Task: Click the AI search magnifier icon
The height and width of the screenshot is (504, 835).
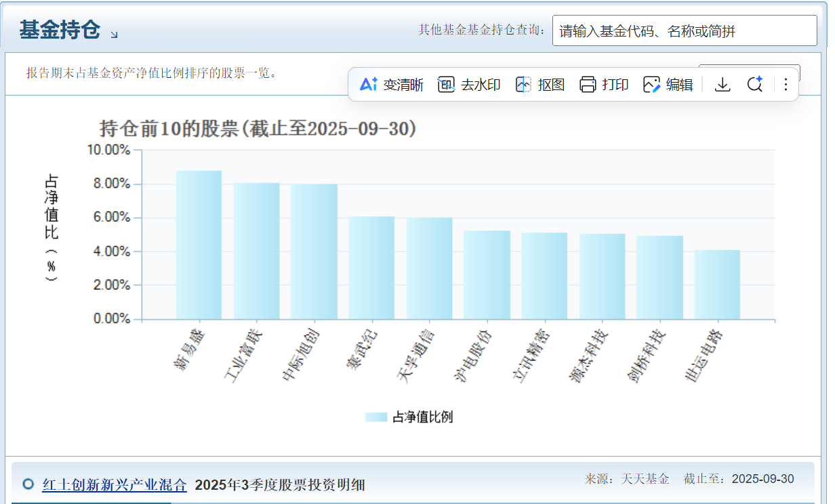Action: click(755, 85)
